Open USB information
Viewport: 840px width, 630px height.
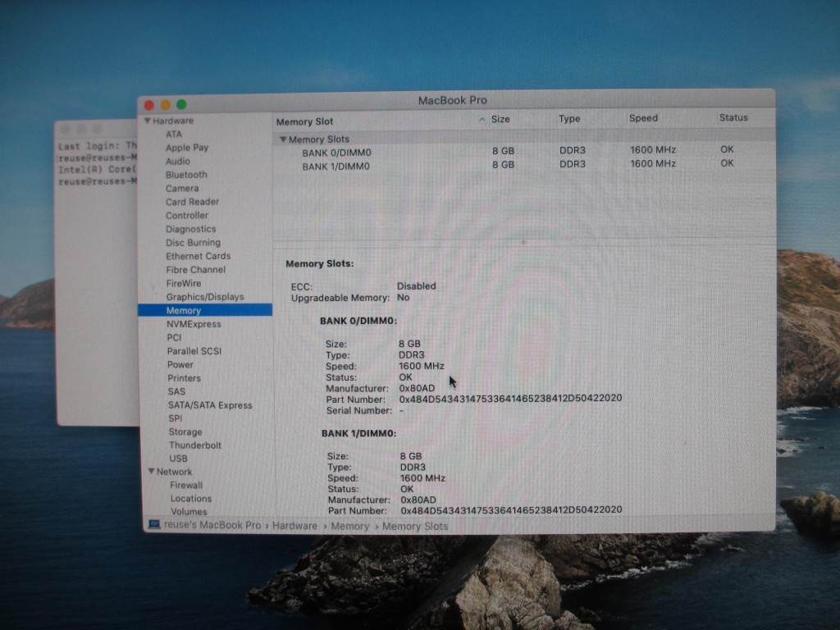pyautogui.click(x=178, y=459)
